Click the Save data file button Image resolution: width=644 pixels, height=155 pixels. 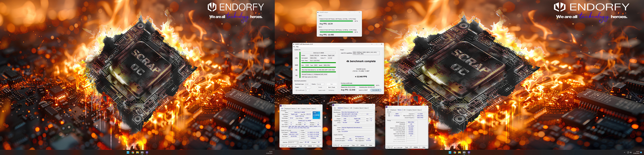coord(376,90)
